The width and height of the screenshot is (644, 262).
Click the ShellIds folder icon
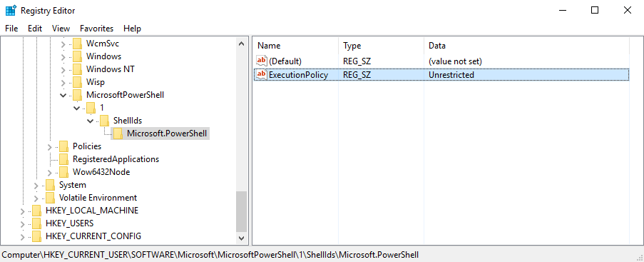tap(104, 120)
